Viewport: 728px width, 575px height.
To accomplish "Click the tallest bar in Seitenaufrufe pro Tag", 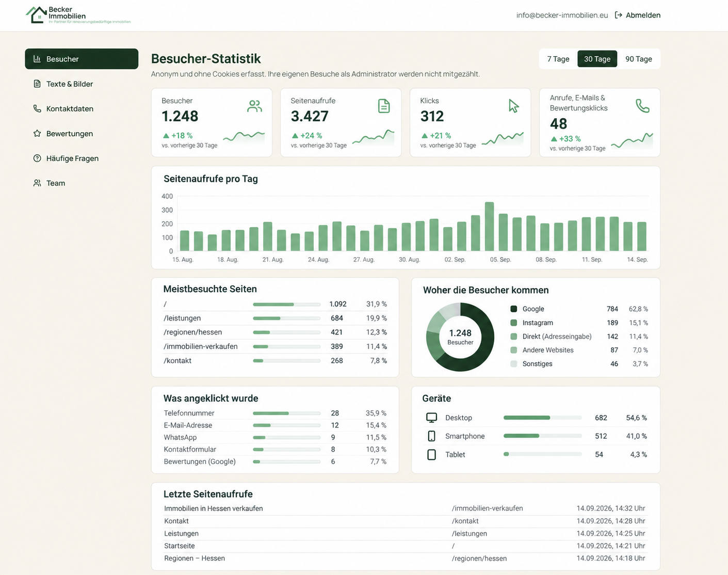I will coord(490,226).
